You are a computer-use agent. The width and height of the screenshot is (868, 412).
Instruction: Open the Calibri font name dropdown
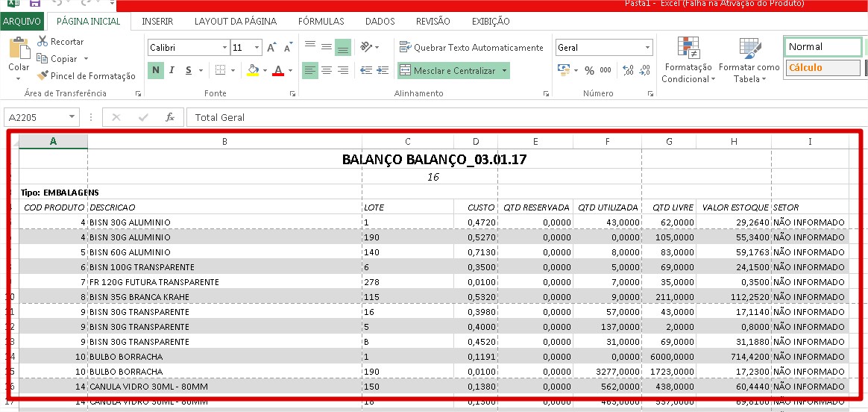coord(224,48)
